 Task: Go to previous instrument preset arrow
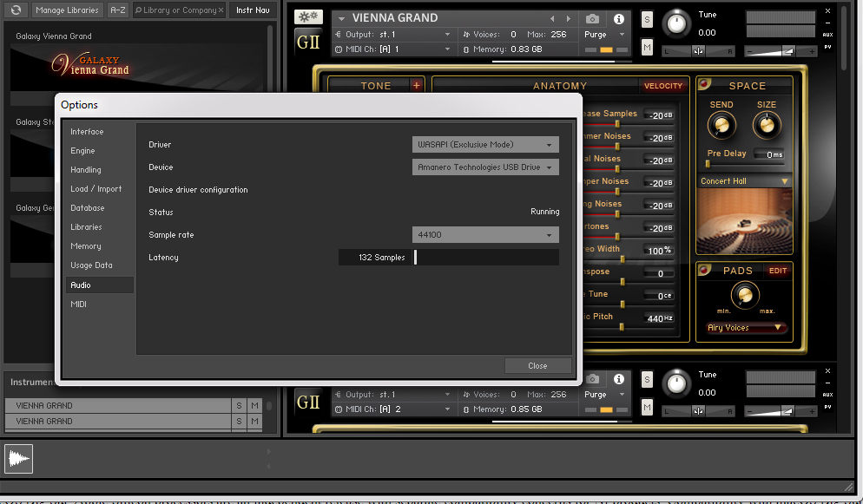pyautogui.click(x=552, y=19)
